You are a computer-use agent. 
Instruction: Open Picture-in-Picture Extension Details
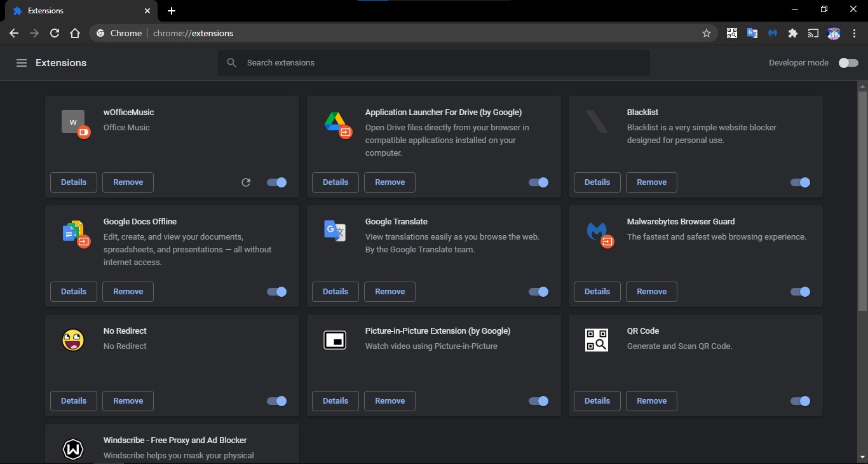point(336,401)
